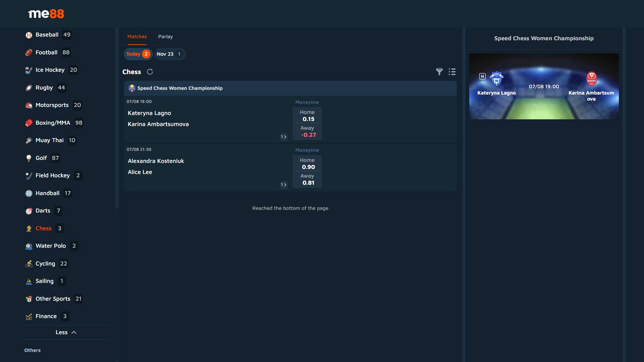
Task: Click the Sailing boat icon
Action: [29, 281]
